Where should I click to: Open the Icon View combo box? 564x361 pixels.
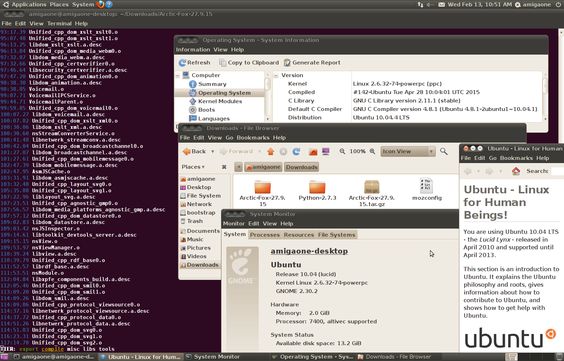(x=408, y=151)
